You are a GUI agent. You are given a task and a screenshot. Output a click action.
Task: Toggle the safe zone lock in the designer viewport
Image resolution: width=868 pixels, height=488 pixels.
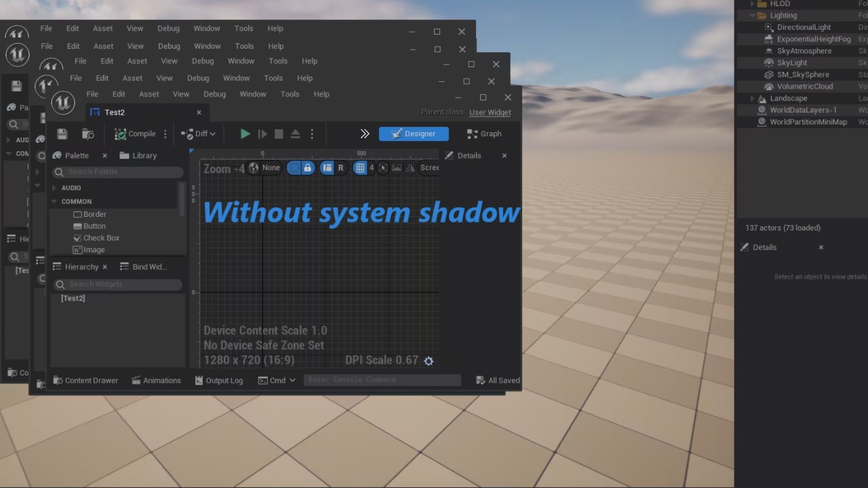coord(307,167)
